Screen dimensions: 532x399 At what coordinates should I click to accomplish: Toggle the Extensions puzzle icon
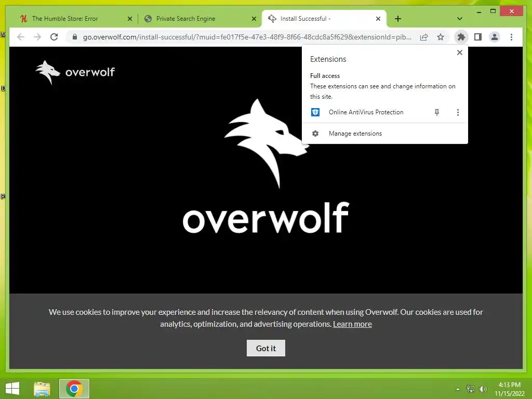pos(461,37)
